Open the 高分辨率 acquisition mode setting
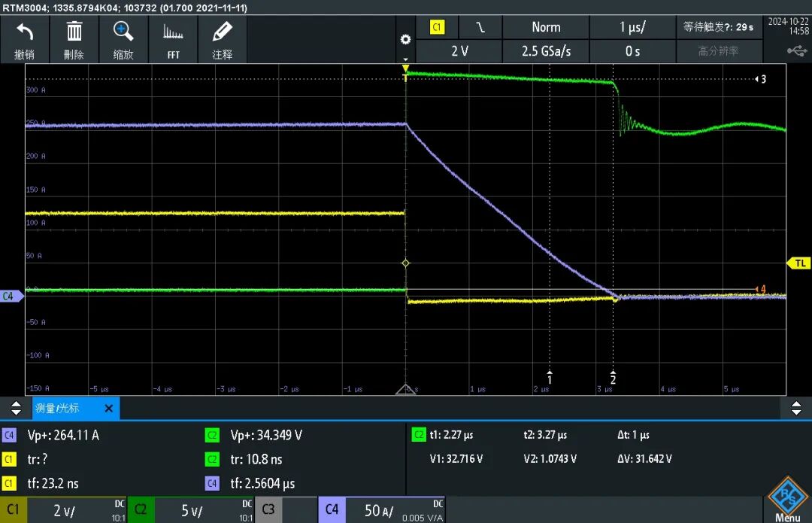Image resolution: width=812 pixels, height=523 pixels. tap(718, 51)
